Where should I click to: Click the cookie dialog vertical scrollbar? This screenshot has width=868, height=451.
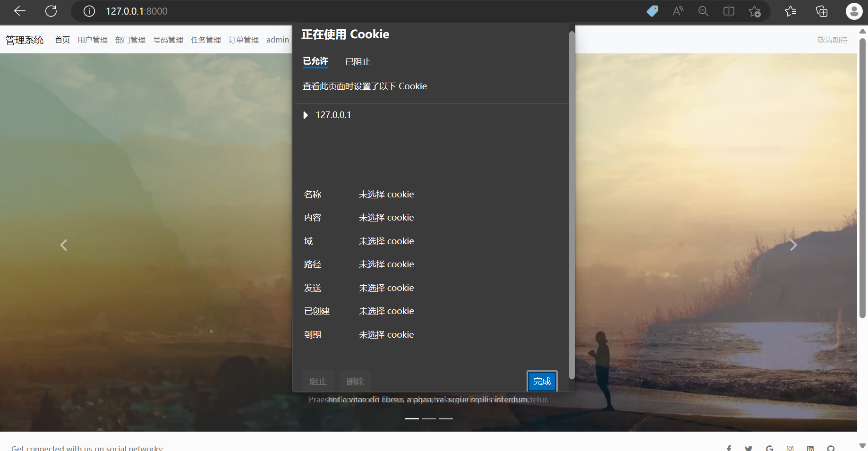[x=571, y=205]
